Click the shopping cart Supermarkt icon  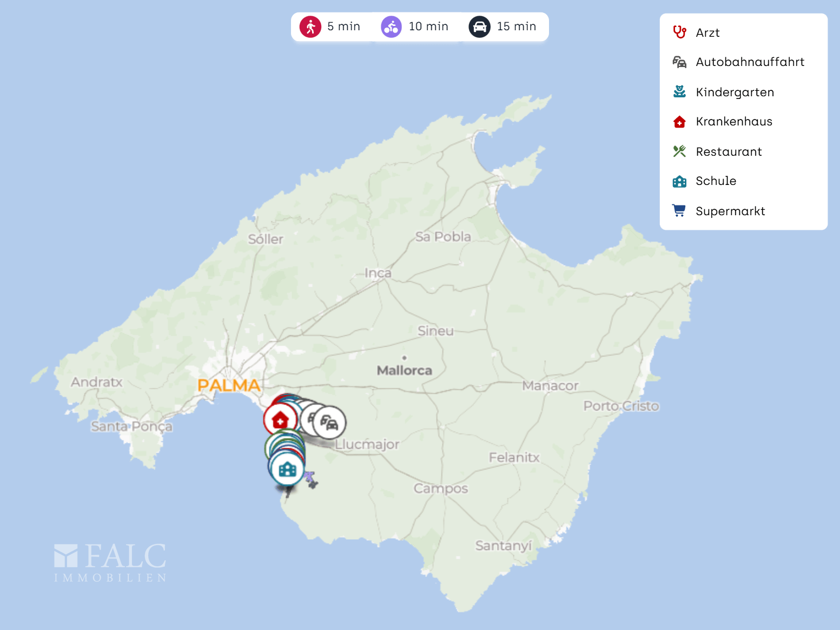click(679, 210)
